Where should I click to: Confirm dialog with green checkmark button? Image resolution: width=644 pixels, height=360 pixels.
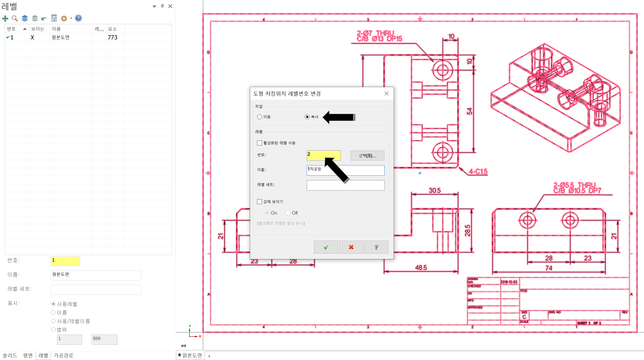coord(326,247)
